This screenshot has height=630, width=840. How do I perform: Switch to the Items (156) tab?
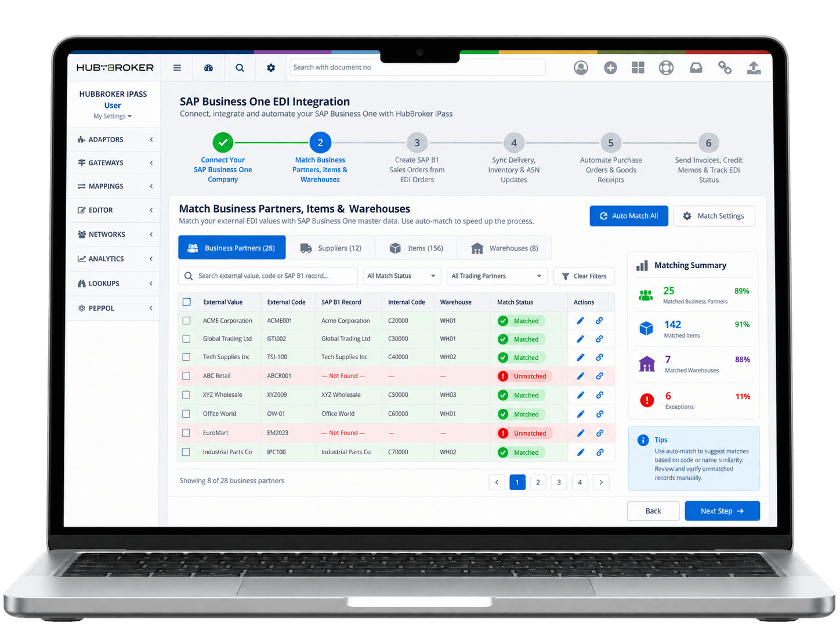pos(416,248)
